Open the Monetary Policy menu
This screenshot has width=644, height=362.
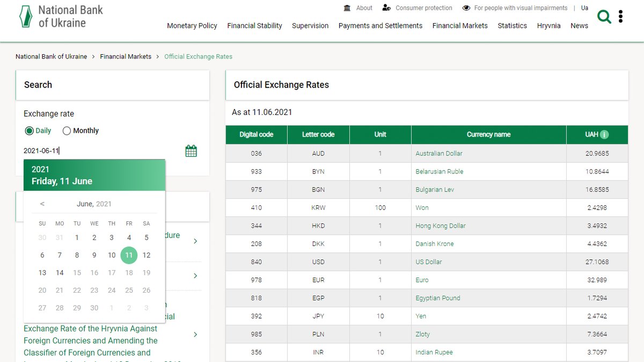click(x=192, y=25)
